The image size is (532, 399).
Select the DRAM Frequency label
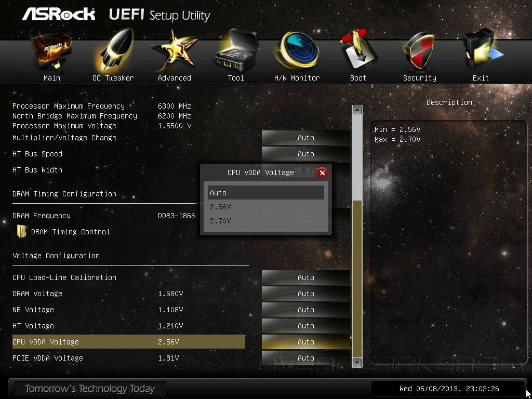coord(42,216)
